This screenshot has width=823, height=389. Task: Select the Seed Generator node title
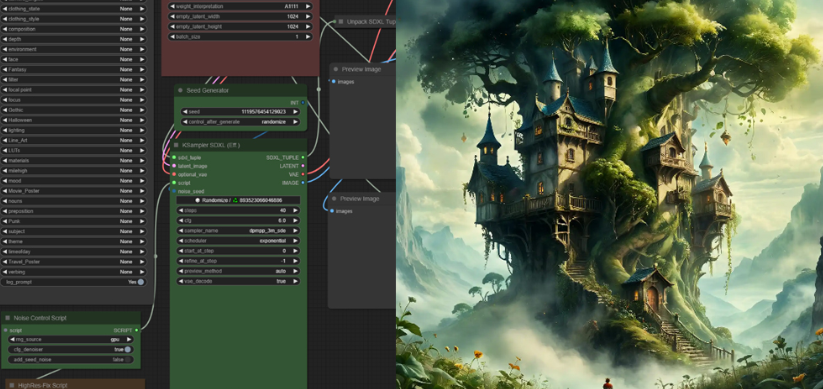pos(207,90)
